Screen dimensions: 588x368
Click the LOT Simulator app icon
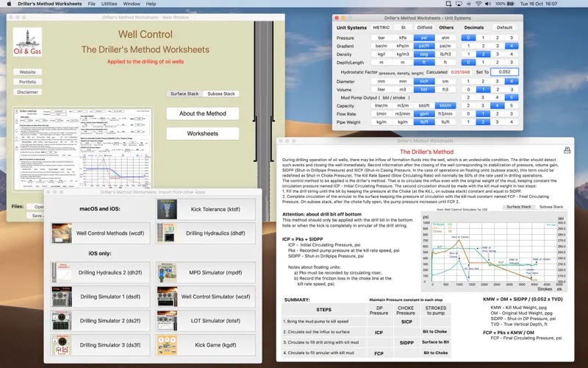click(167, 321)
